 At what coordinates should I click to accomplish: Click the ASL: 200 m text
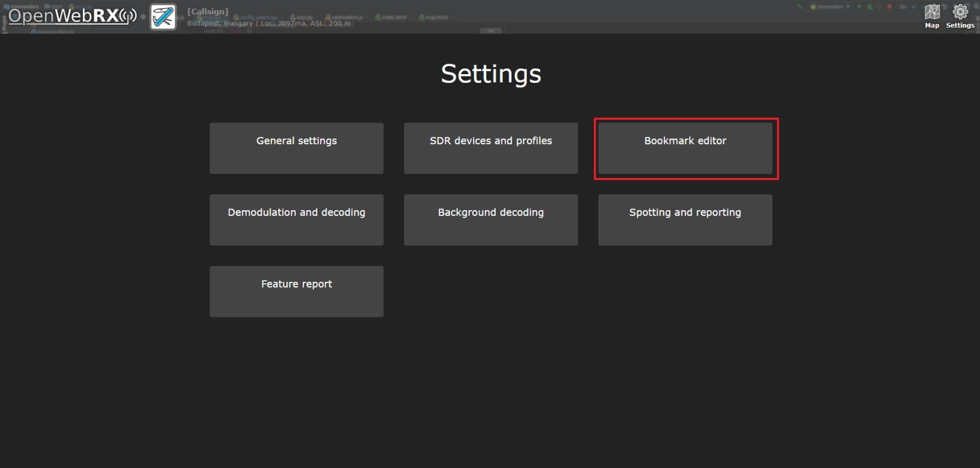pyautogui.click(x=330, y=23)
